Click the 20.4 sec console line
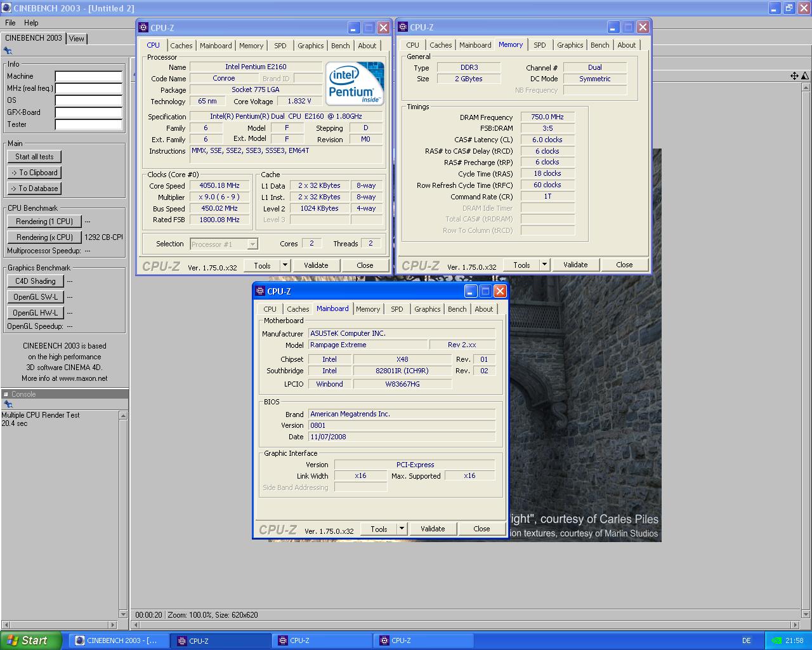The width and height of the screenshot is (812, 650). 15,423
